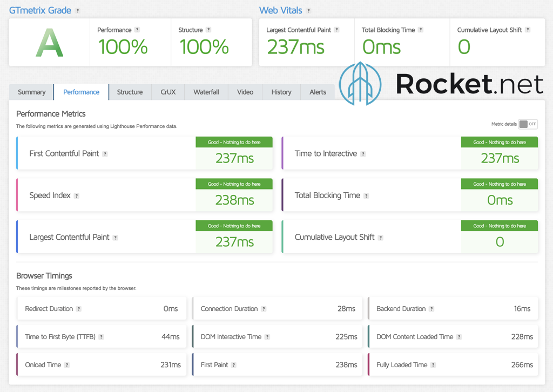
Task: Open the Structure tab
Action: coord(130,92)
